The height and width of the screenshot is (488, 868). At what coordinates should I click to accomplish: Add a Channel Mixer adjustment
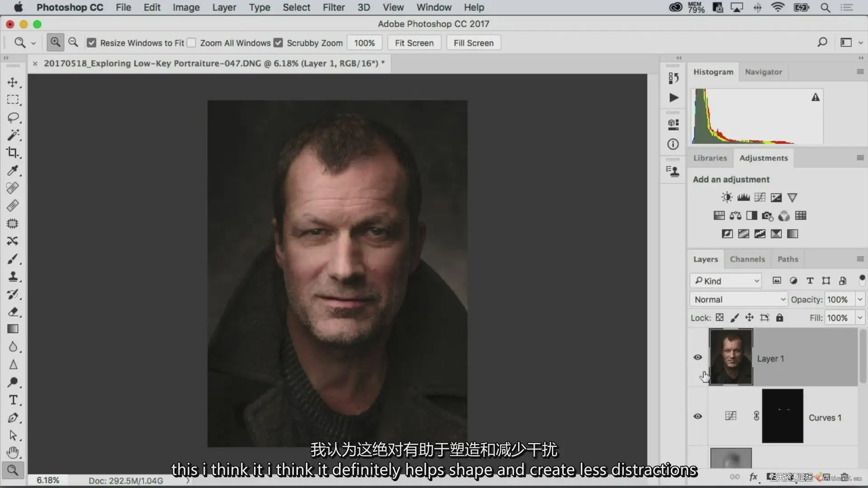pyautogui.click(x=784, y=216)
